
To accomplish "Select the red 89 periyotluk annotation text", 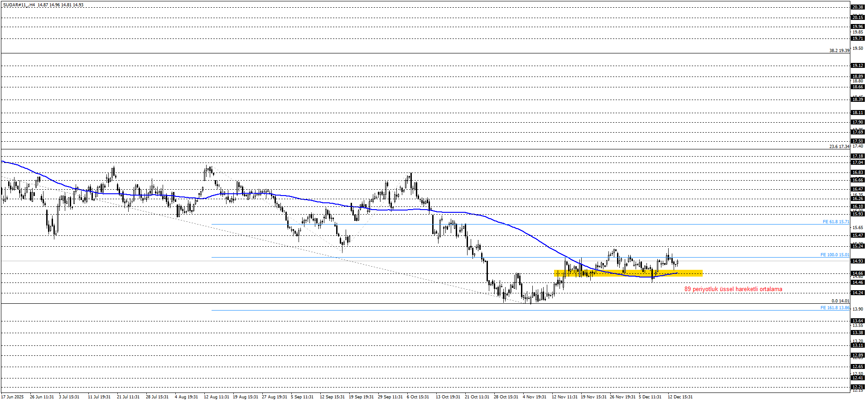I will [x=733, y=289].
